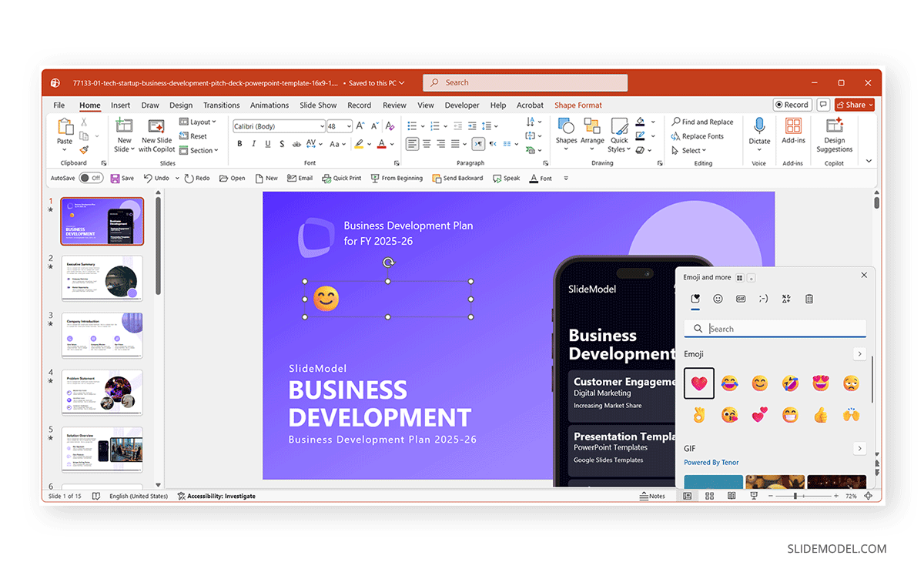Insert the thumbs up emoji
The width and height of the screenshot is (924, 572).
[x=820, y=415]
